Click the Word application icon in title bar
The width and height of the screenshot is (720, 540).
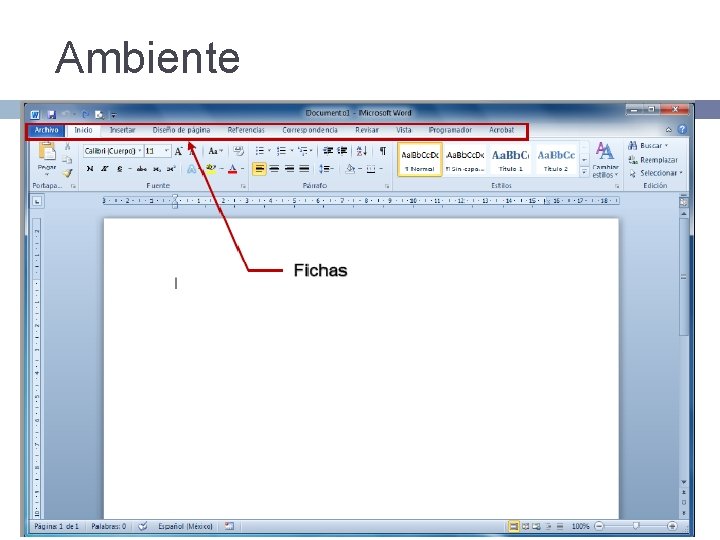point(35,114)
